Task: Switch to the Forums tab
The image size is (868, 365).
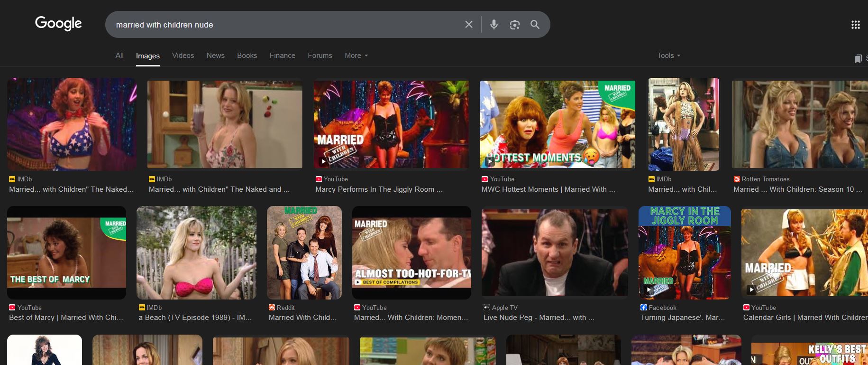Action: pyautogui.click(x=320, y=56)
